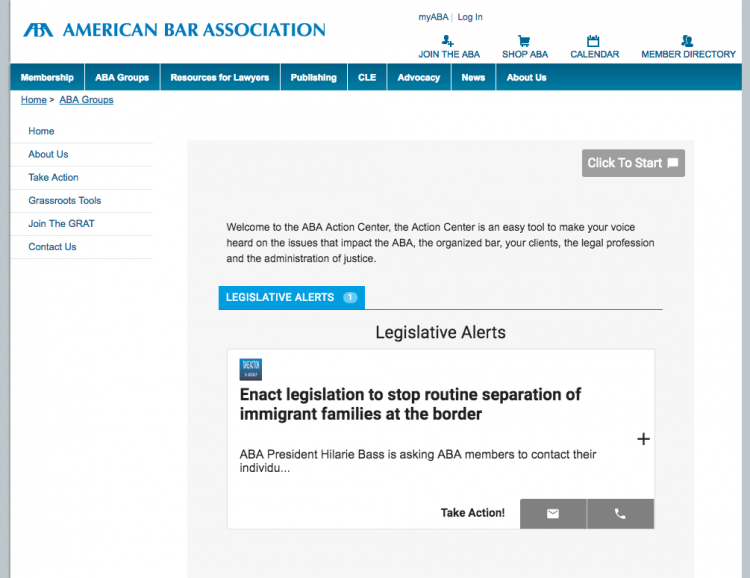Click the Join the ABA person icon

pos(449,41)
